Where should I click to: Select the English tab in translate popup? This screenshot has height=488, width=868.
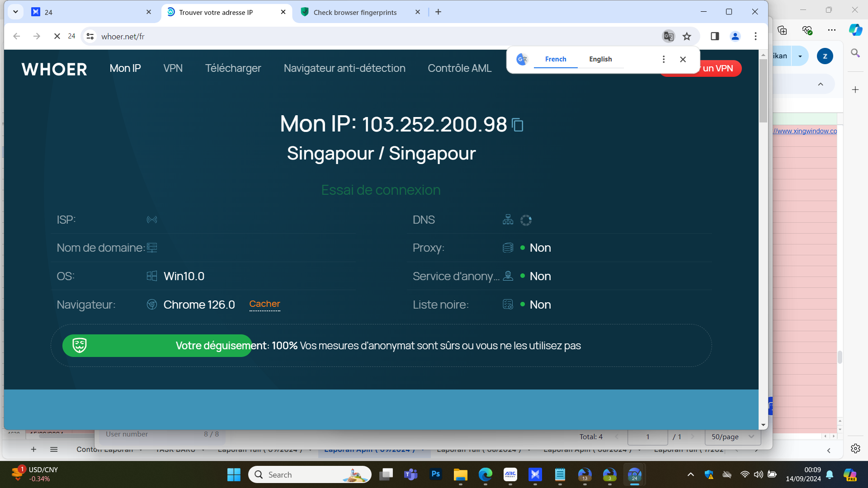(x=600, y=59)
